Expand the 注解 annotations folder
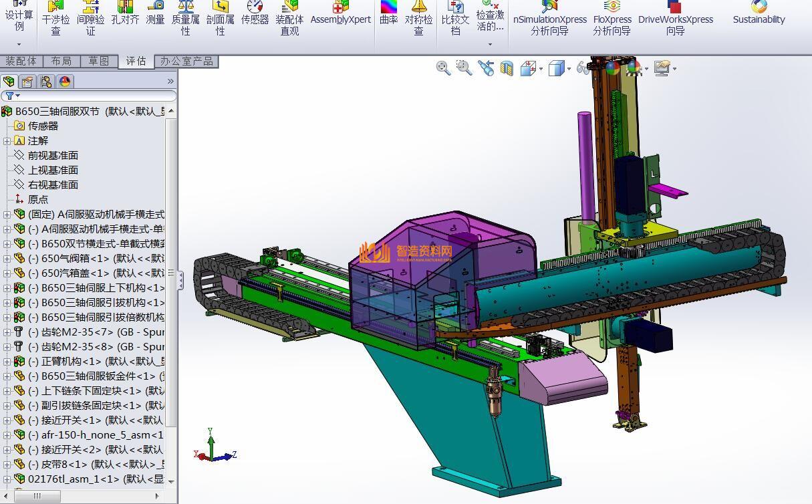Viewport: 812px width, 504px height. pos(7,140)
